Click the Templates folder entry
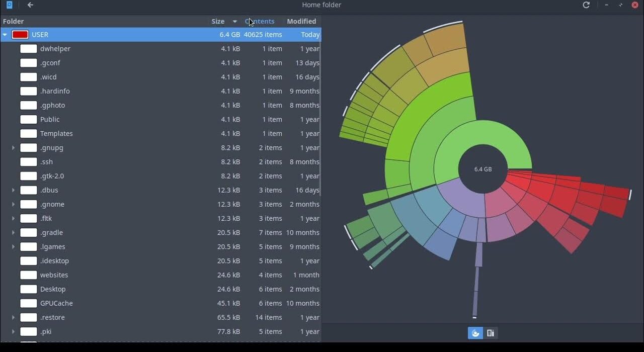This screenshot has width=644, height=352. tap(56, 134)
